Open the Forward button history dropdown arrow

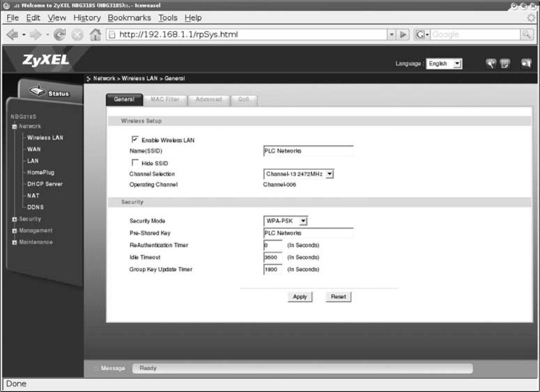click(47, 35)
